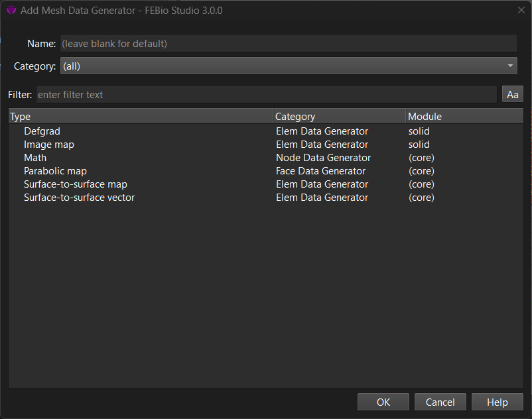
Task: Sort list by the Module column header
Action: [464, 116]
